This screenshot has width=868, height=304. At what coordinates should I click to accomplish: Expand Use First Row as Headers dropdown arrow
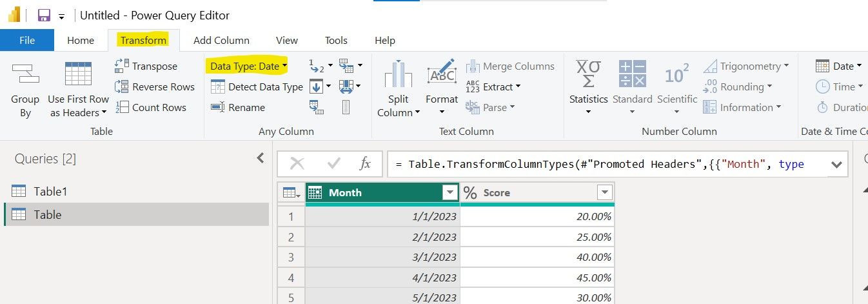[x=104, y=113]
